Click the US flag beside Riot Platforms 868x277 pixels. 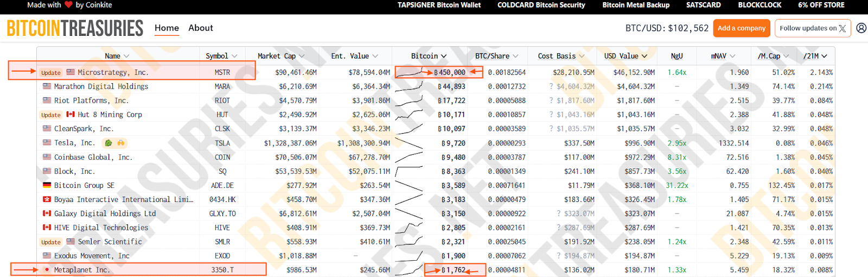point(47,100)
